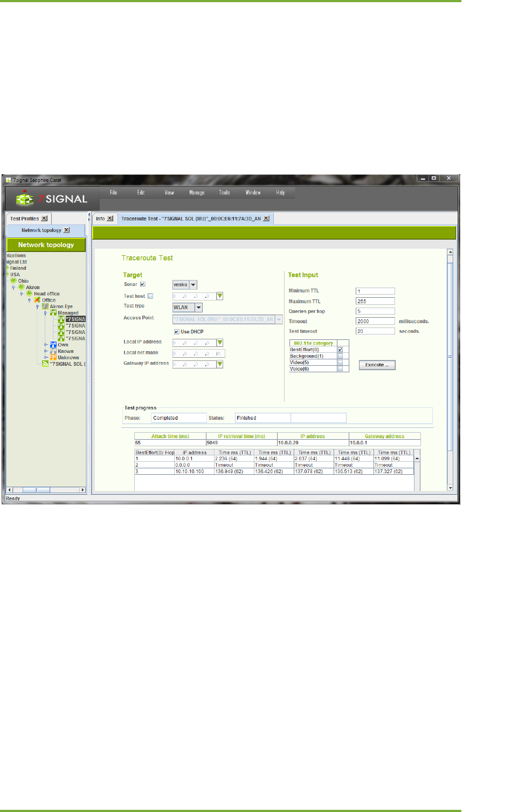Open the Access Point dropdown

pyautogui.click(x=279, y=319)
